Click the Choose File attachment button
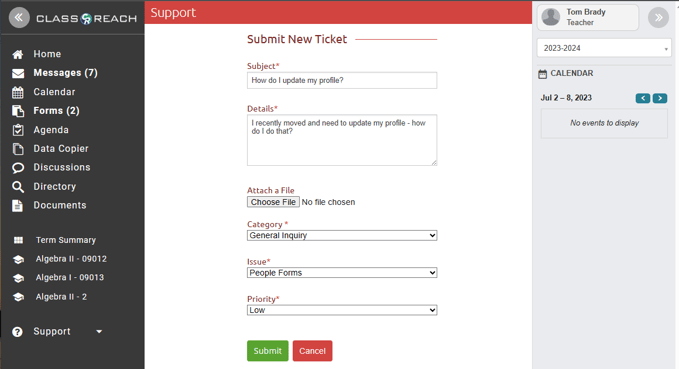Screen dimensions: 679x369 pyautogui.click(x=273, y=202)
